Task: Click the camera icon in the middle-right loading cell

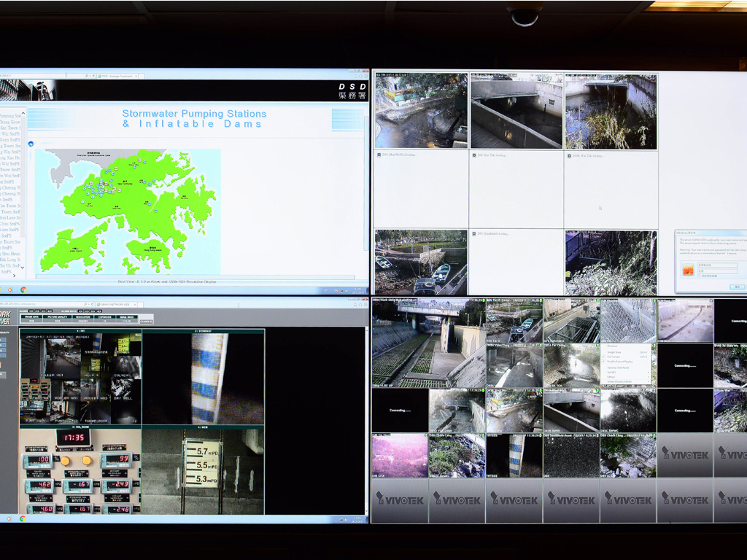Action: [569, 156]
